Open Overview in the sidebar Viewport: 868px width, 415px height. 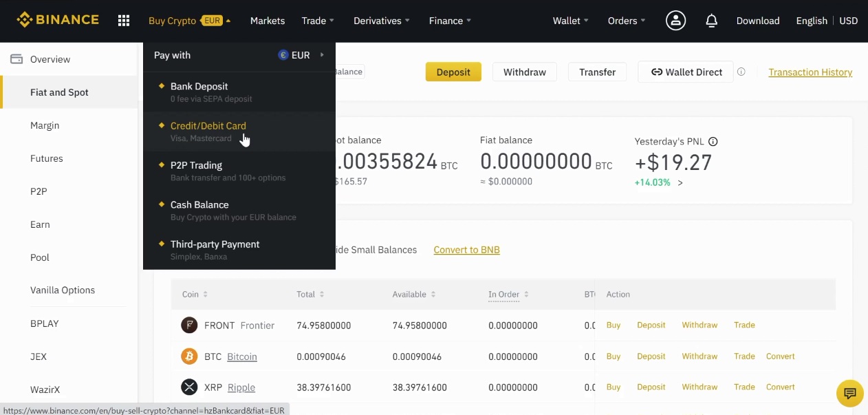(69, 59)
